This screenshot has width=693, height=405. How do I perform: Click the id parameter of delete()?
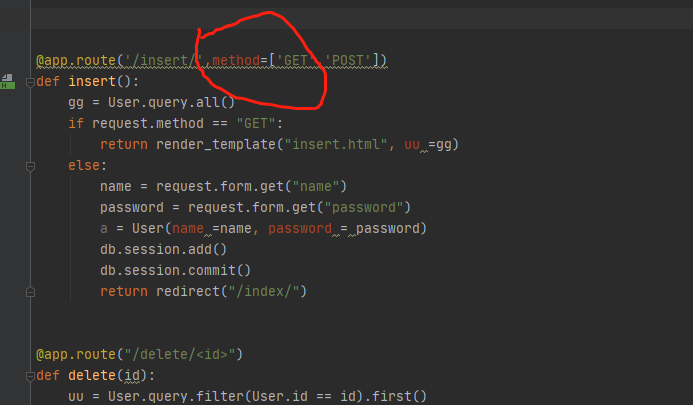click(x=132, y=375)
